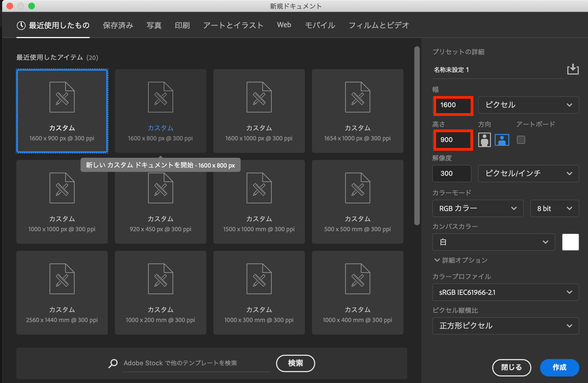The height and width of the screenshot is (383, 588).
Task: Select document icon of 1000 x 200 mm preset
Action: tap(160, 279)
